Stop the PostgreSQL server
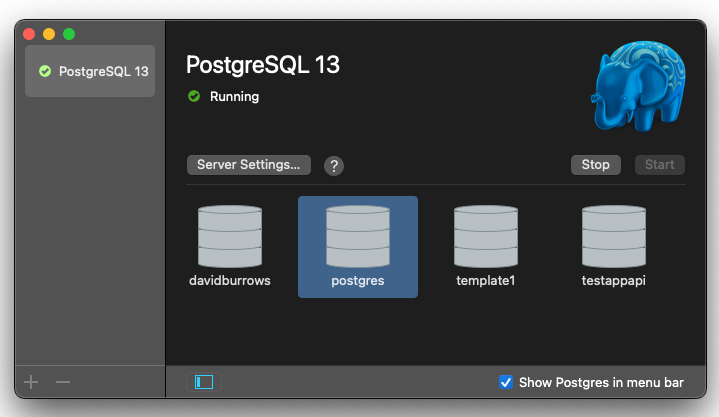 coord(596,165)
